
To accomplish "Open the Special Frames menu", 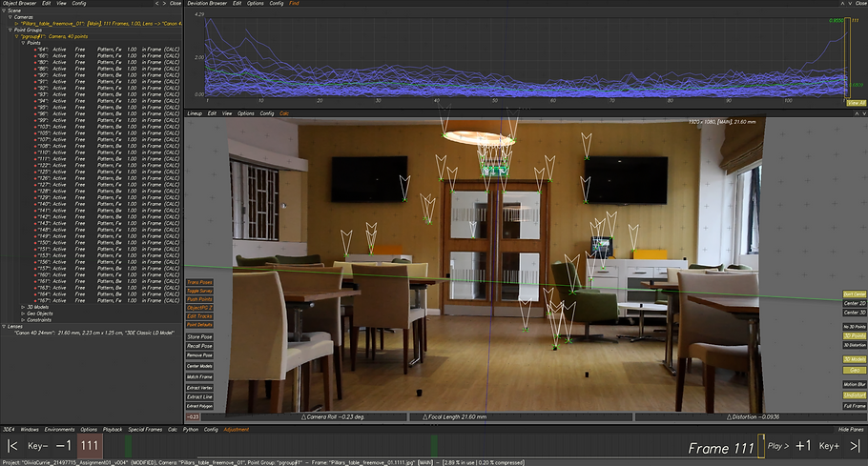I will (145, 430).
